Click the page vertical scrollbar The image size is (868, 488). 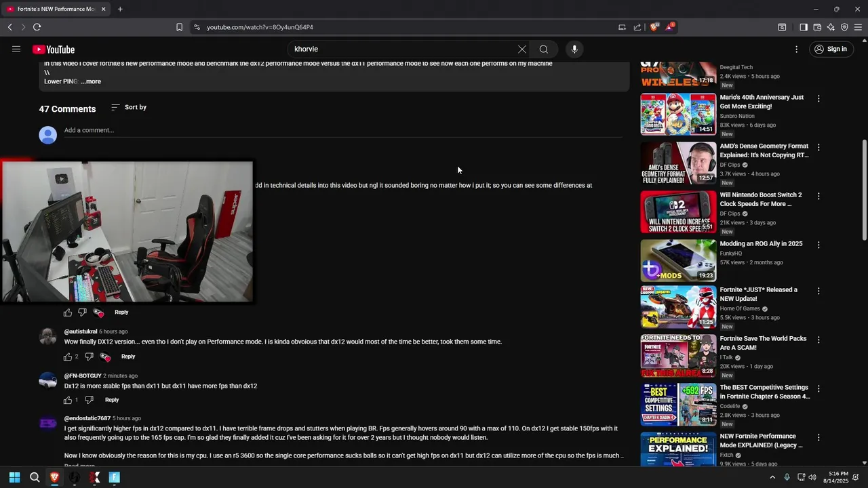864,190
